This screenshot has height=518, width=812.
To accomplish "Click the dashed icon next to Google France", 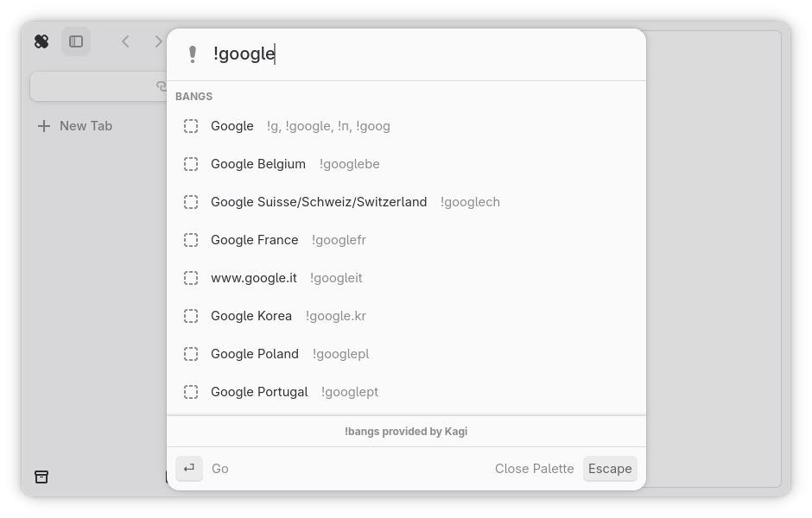I will (191, 240).
